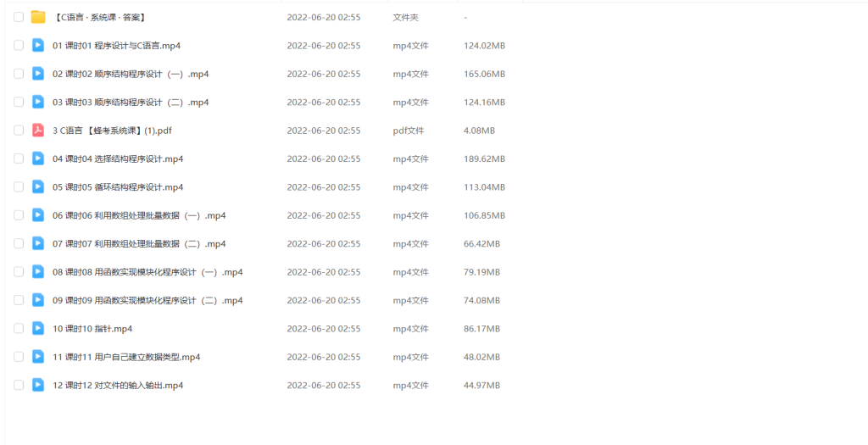Open file 08 课时08 用函数实现模块化程序设计（一）.mp4
868x445 pixels.
coord(147,272)
